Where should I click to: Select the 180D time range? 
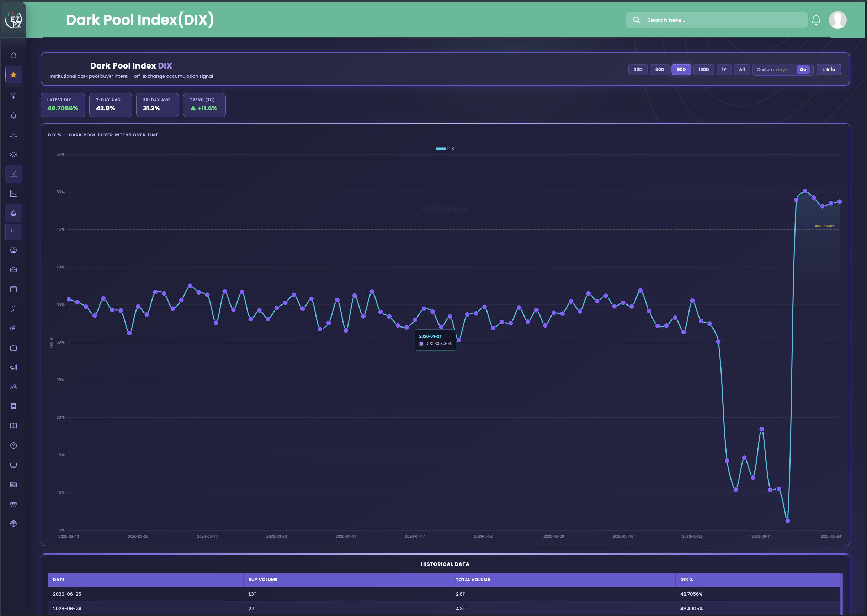[704, 69]
